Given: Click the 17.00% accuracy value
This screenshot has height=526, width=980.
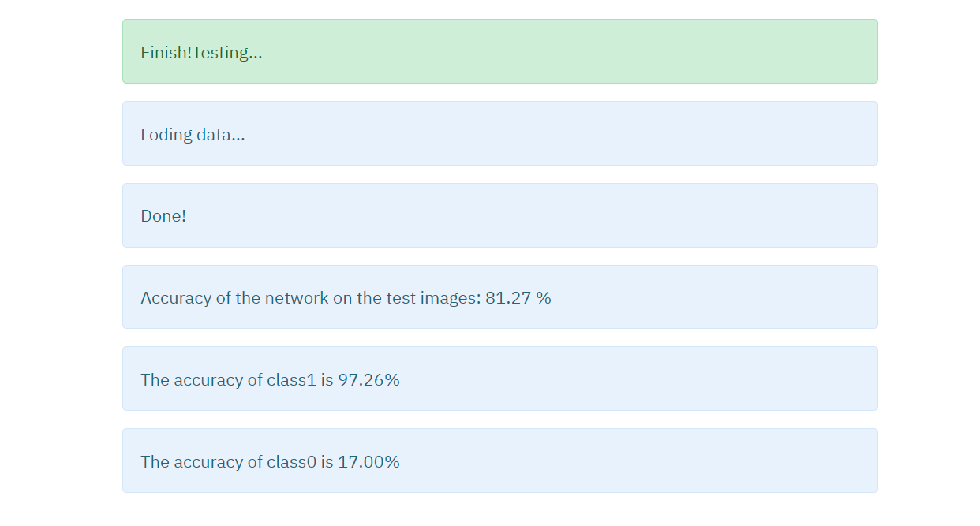Looking at the screenshot, I should [368, 462].
